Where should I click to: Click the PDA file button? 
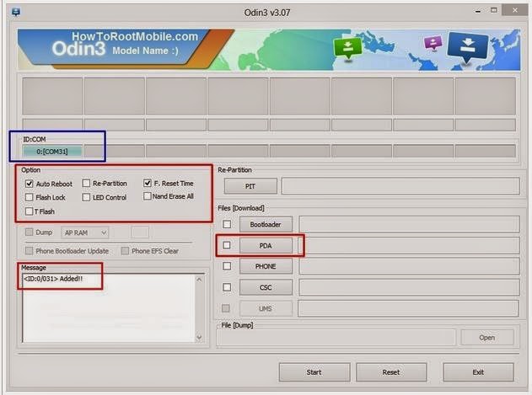pyautogui.click(x=266, y=245)
